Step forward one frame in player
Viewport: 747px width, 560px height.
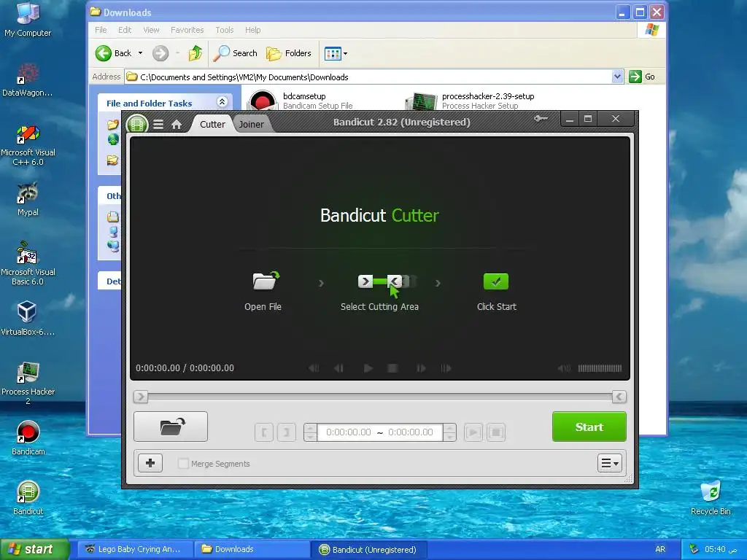[x=421, y=368]
